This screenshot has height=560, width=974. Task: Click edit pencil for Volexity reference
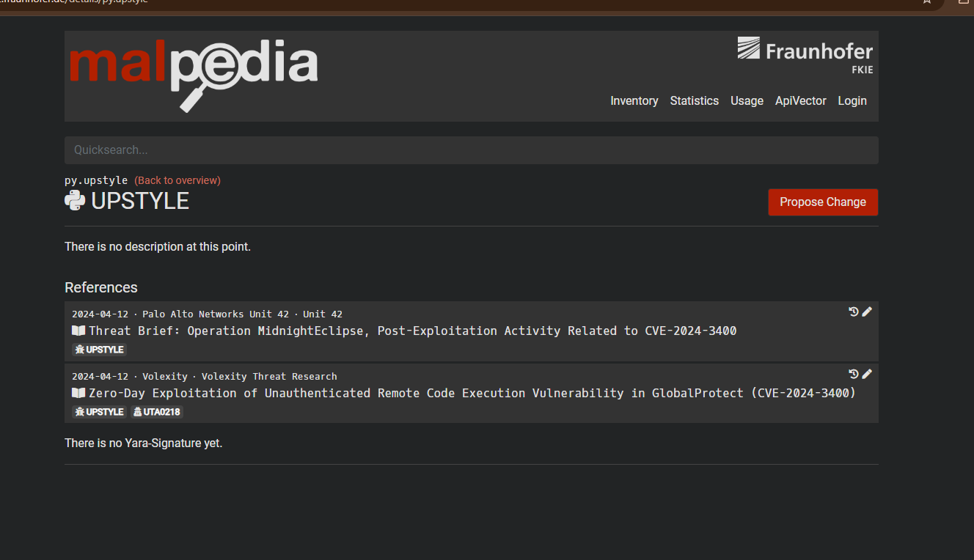click(x=867, y=374)
